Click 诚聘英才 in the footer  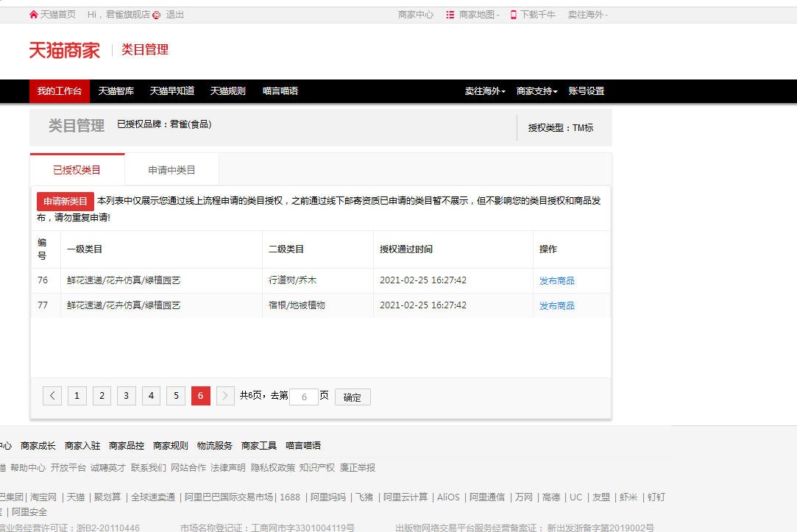[x=108, y=467]
